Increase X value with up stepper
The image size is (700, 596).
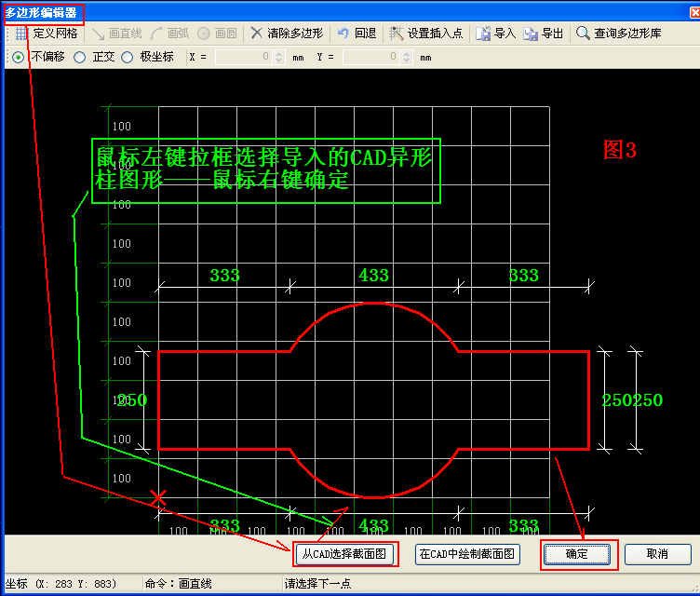coord(279,54)
